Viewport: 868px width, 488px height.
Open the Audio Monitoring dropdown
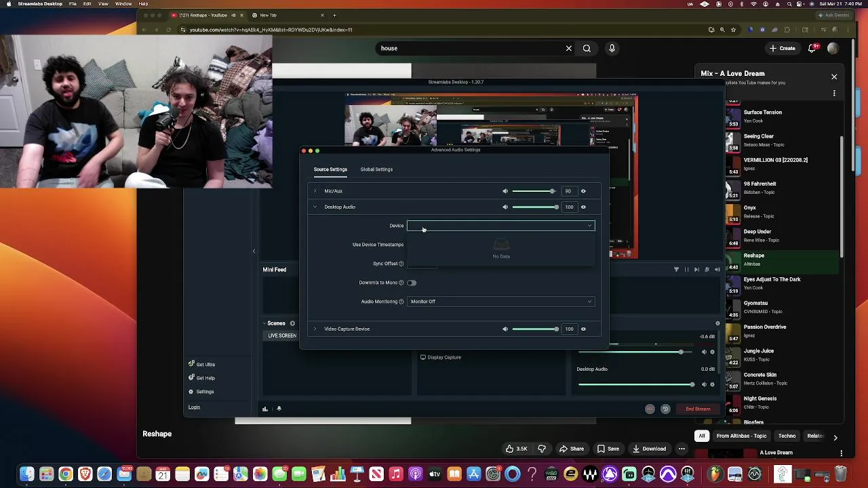tap(500, 302)
